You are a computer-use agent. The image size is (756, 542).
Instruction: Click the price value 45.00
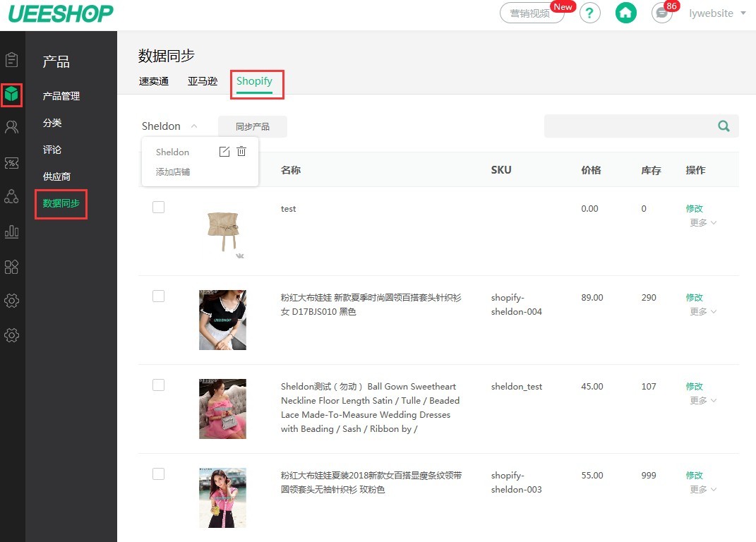[x=592, y=387]
